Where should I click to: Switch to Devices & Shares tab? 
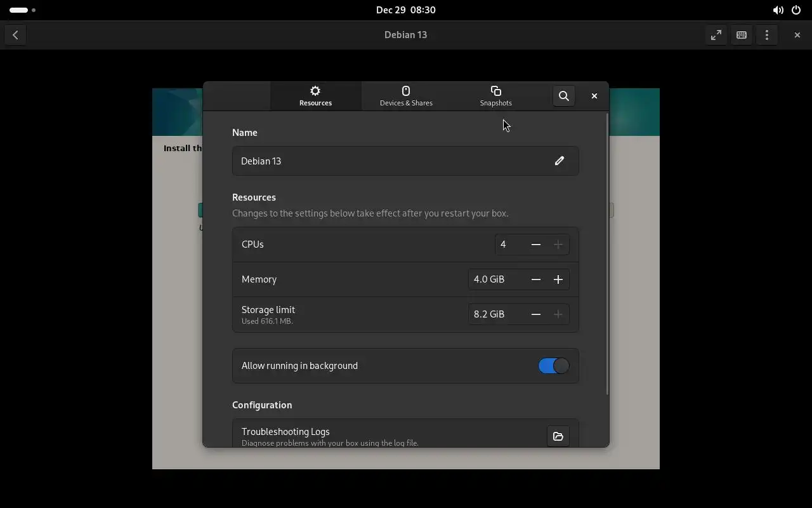pyautogui.click(x=406, y=96)
